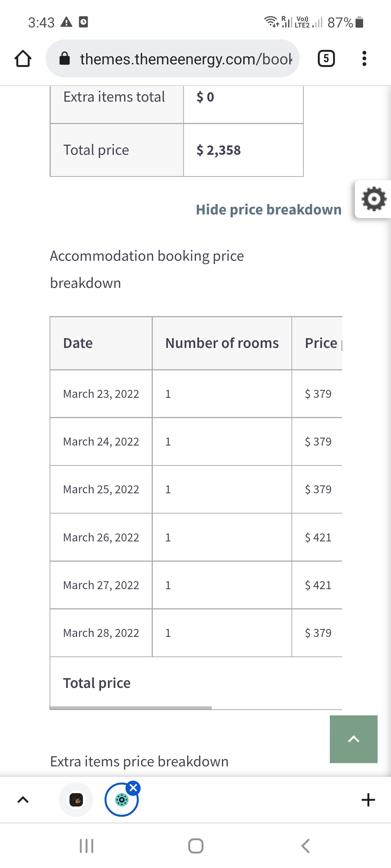Click the breakdown table horizontal scrollbar
The image size is (391, 868).
tap(131, 708)
